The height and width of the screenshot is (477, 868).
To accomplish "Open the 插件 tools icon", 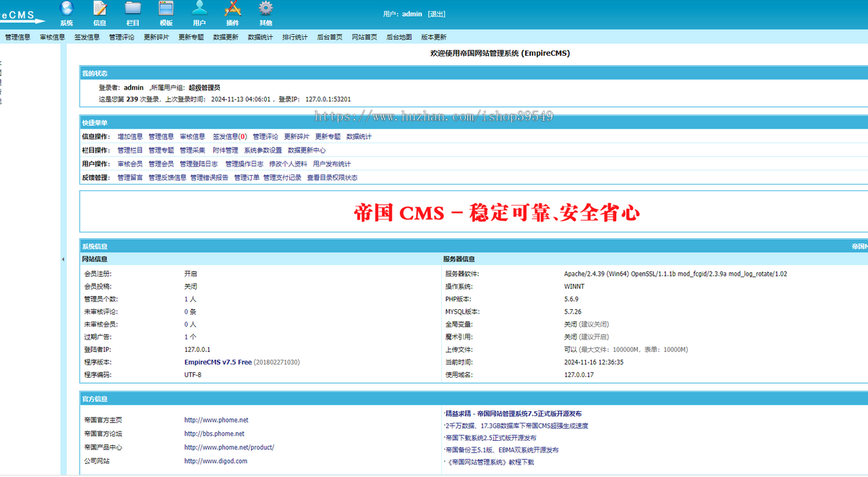I will pyautogui.click(x=233, y=9).
